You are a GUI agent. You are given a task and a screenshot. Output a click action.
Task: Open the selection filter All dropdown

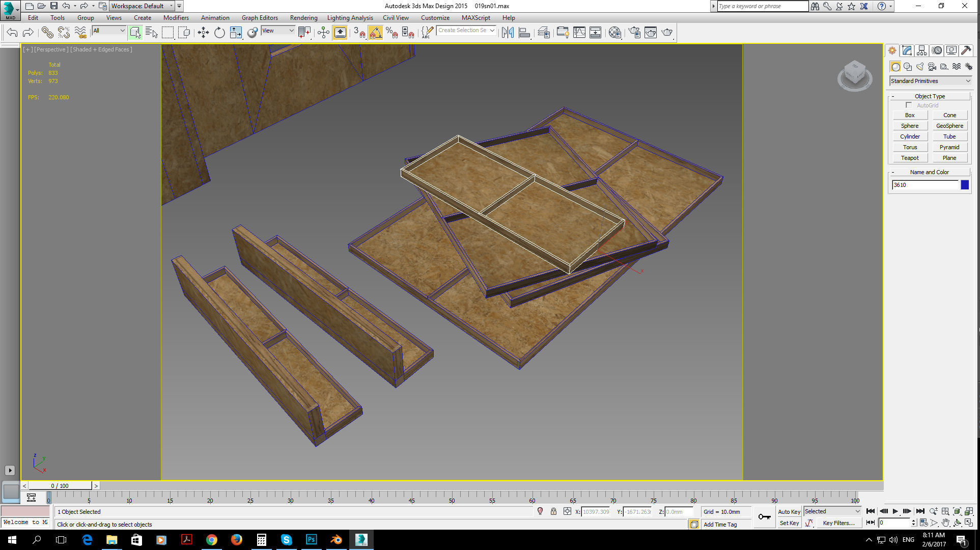coord(108,31)
